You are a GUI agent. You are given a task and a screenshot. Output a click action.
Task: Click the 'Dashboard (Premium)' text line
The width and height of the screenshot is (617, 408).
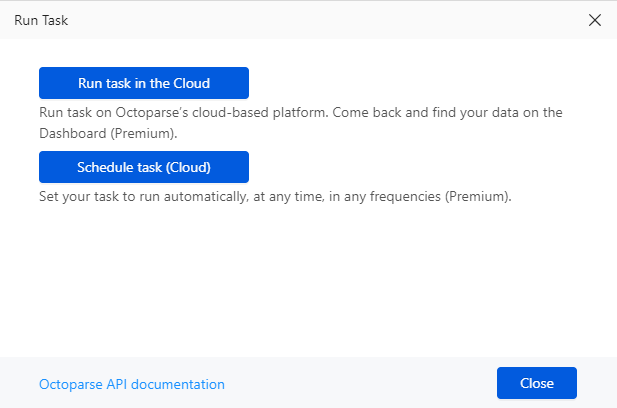click(108, 132)
